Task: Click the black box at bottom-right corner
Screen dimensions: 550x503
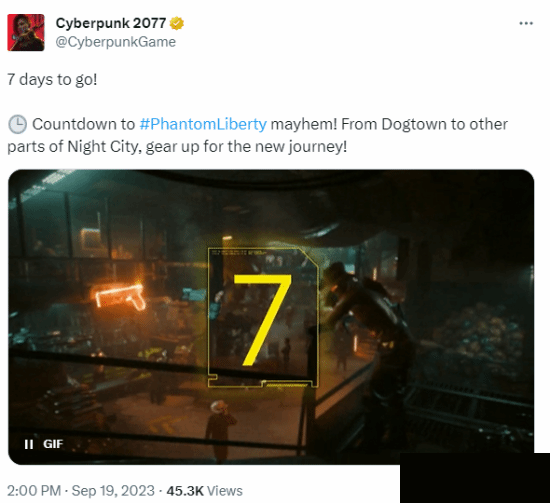Action: [x=475, y=478]
